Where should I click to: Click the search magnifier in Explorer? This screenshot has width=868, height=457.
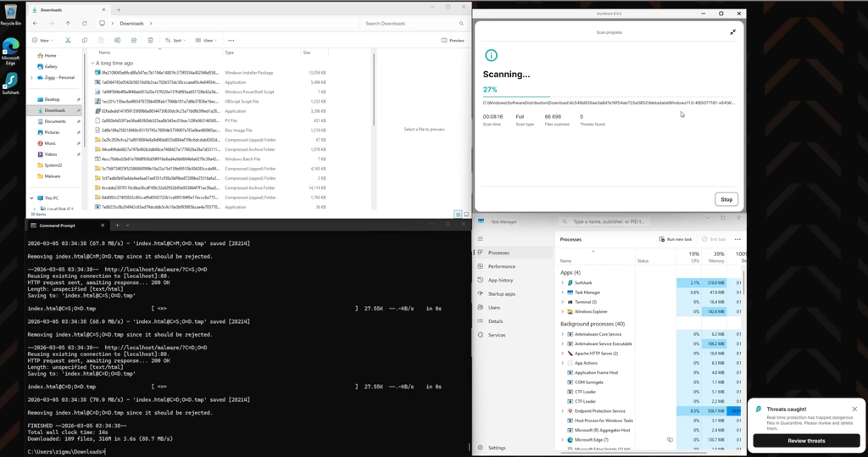(461, 23)
